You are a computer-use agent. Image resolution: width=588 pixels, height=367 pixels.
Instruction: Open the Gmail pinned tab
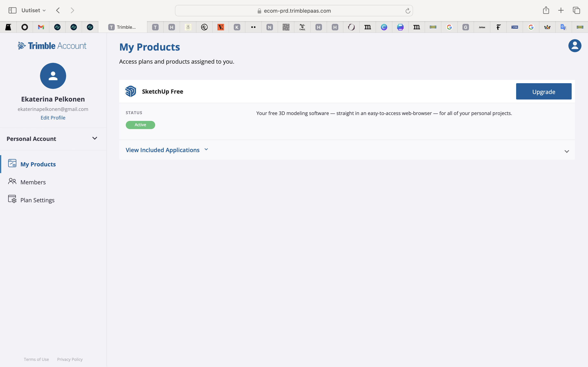[41, 27]
